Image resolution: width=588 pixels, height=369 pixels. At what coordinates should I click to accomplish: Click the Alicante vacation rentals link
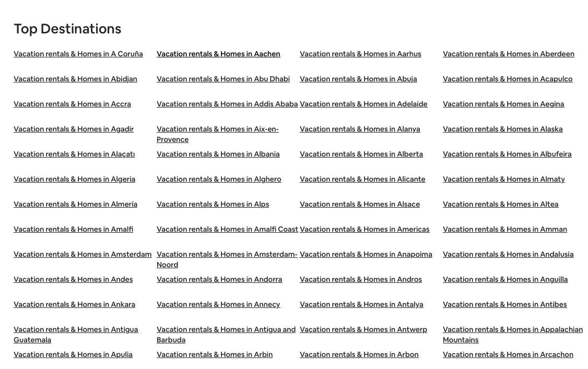362,180
